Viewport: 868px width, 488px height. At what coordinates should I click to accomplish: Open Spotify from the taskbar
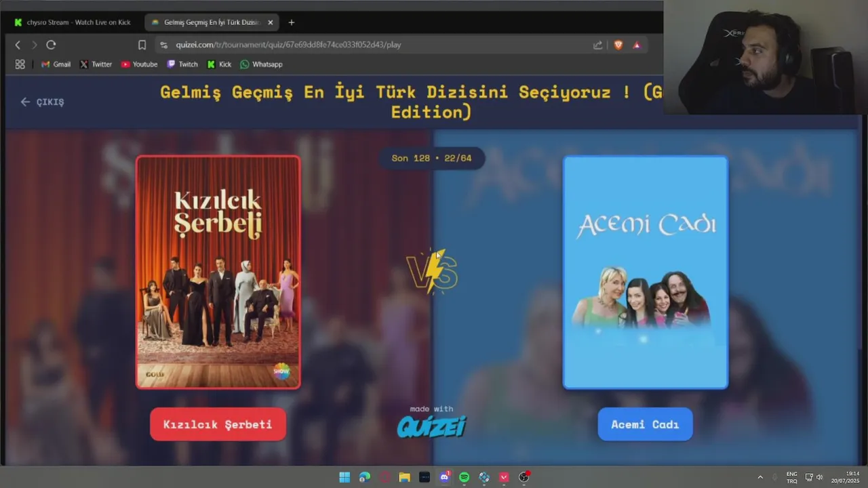point(464,477)
